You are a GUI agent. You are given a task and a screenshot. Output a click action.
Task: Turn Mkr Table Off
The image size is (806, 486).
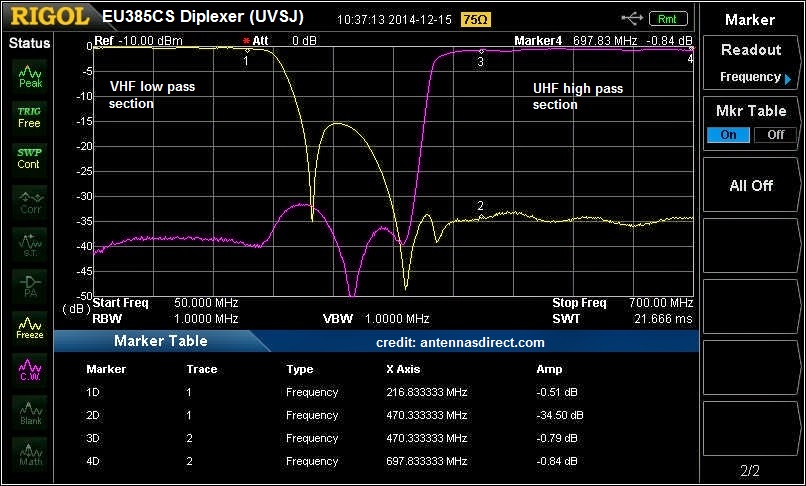(775, 135)
